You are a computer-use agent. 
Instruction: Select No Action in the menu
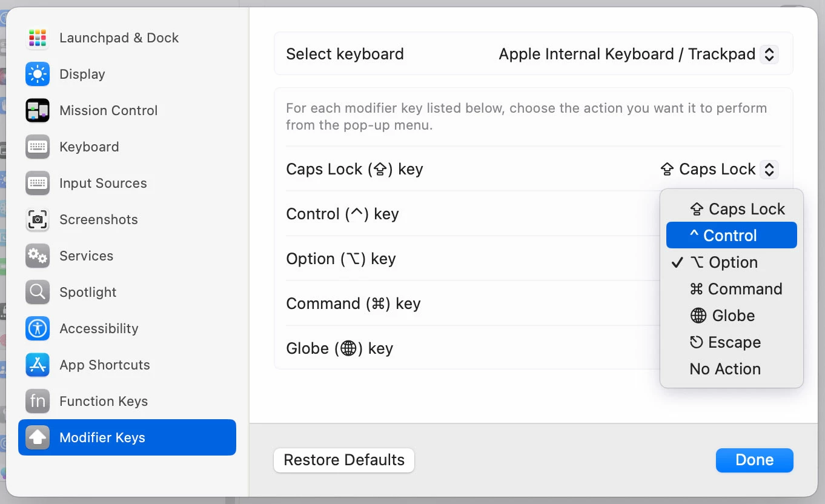click(725, 369)
